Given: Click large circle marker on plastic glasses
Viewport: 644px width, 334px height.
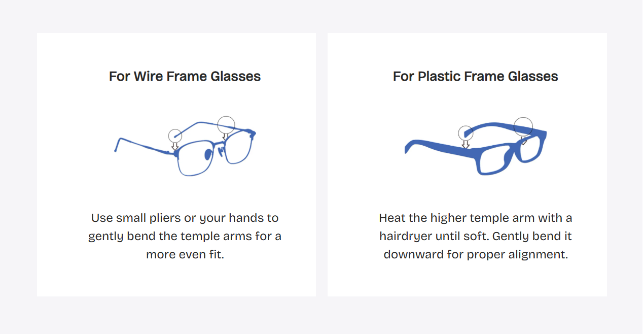Looking at the screenshot, I should [x=523, y=126].
